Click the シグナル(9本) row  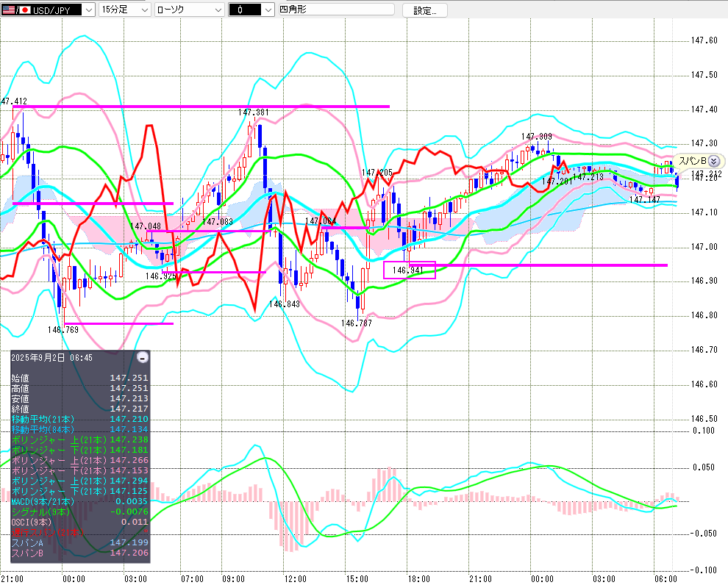pyautogui.click(x=79, y=512)
